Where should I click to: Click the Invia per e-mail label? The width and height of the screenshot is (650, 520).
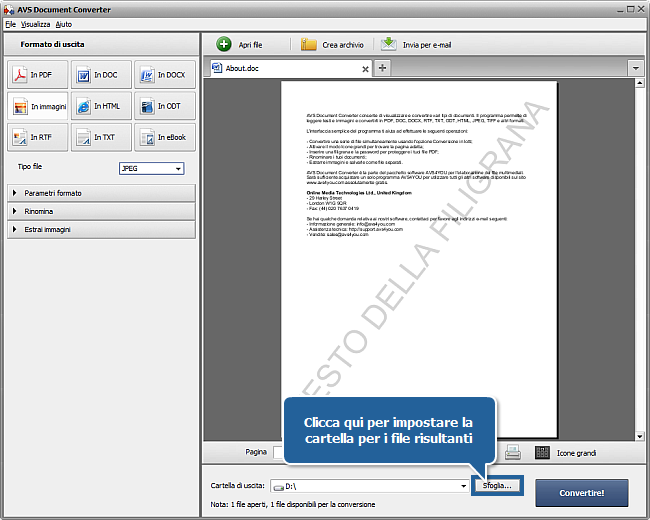click(427, 45)
